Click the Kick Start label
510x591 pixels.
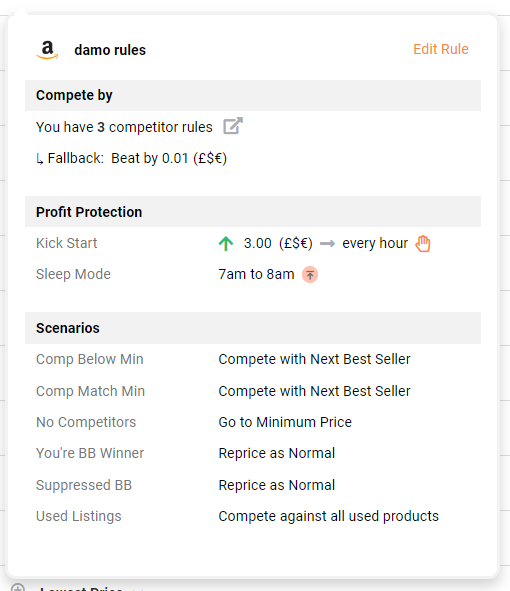pos(67,243)
